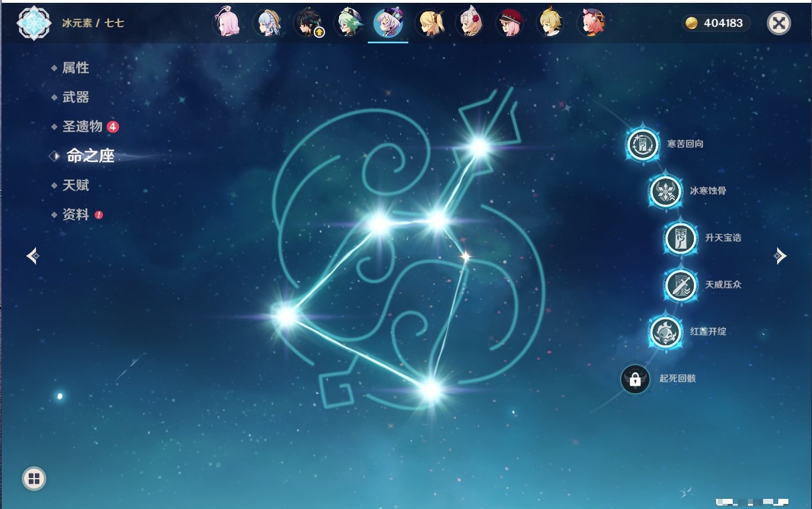Select the pink-haired character portrait without a hat
Screen dimensions: 812x509
pos(227,23)
